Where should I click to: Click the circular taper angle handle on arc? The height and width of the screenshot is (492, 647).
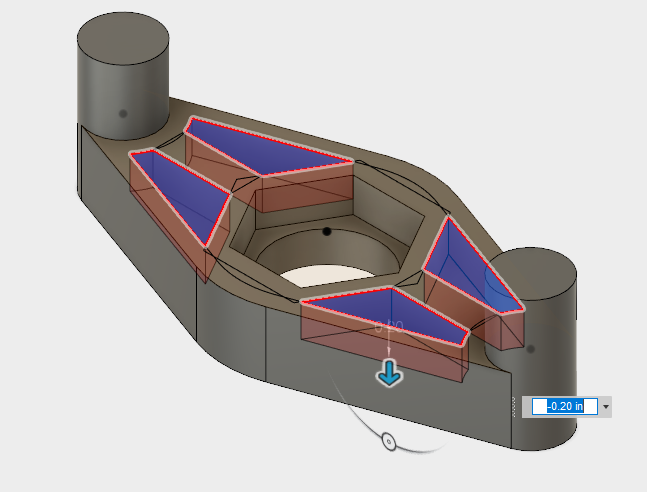coord(389,441)
